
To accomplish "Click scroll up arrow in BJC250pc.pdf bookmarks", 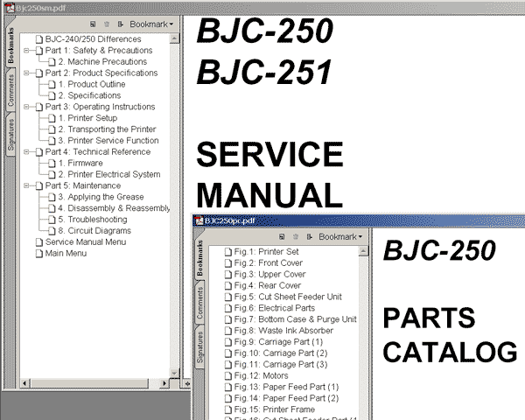I will click(x=363, y=251).
